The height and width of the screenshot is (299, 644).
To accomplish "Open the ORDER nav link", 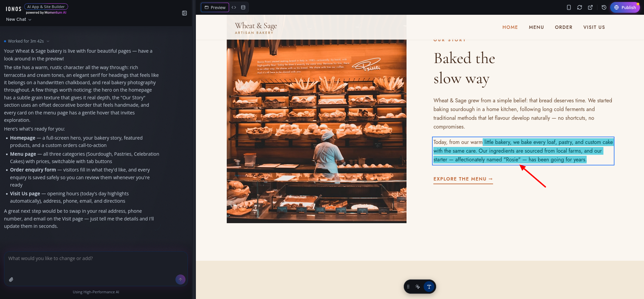I will coord(563,27).
